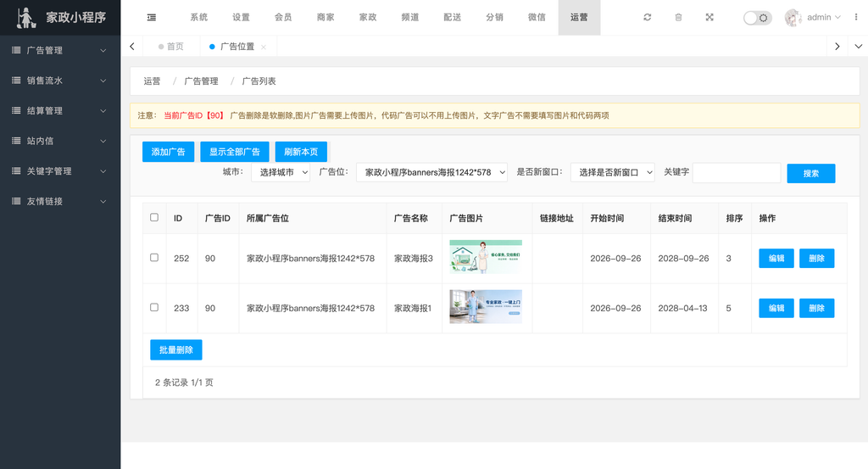Open the 分销 top menu

click(494, 18)
